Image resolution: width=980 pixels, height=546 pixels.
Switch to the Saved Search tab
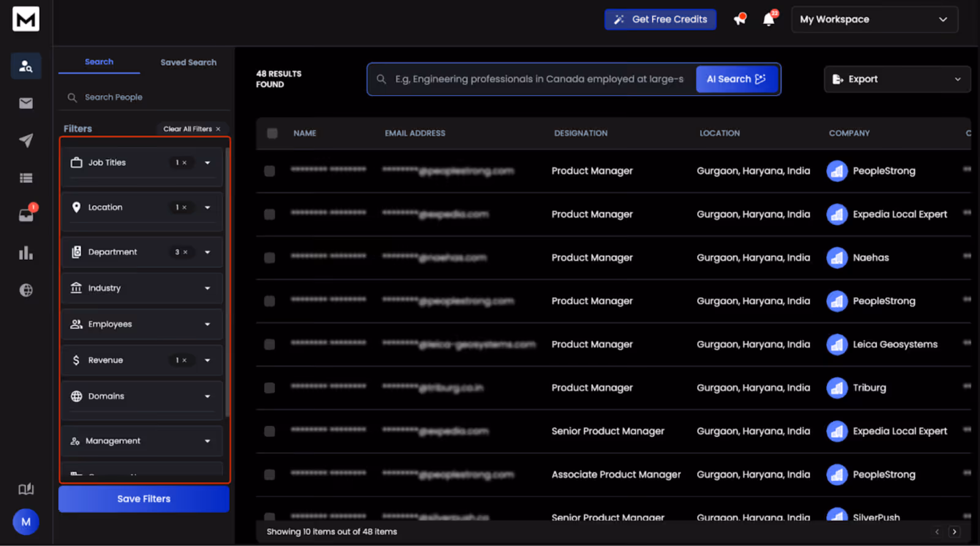(x=189, y=63)
